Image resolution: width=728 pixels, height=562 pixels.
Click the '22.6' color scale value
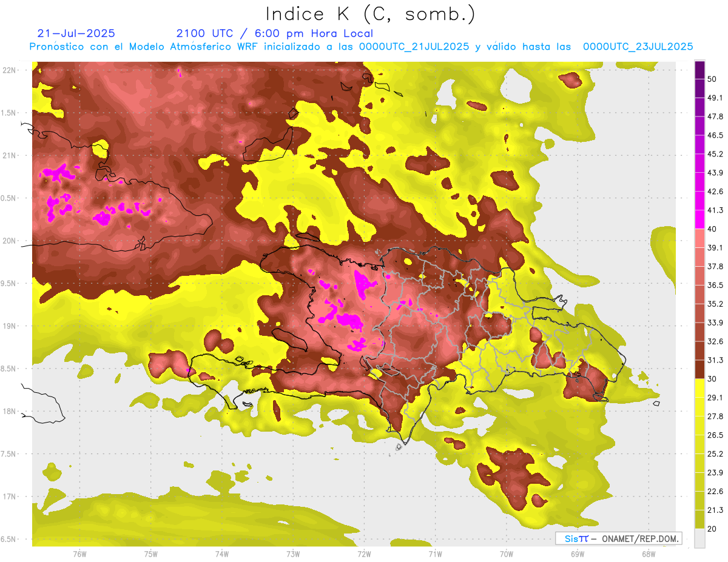pos(715,491)
